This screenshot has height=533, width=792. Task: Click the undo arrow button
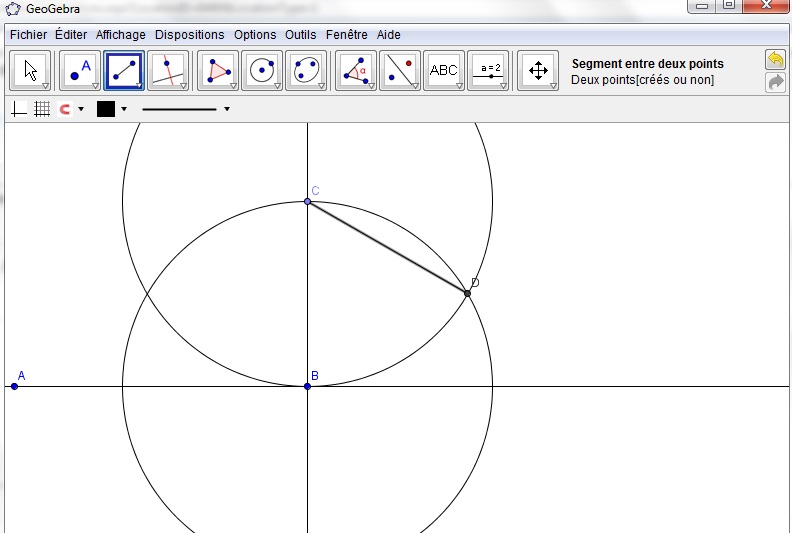[775, 60]
